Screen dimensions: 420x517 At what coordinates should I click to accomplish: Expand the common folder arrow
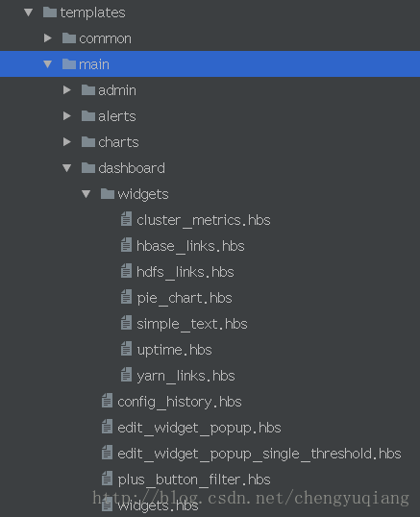(48, 38)
